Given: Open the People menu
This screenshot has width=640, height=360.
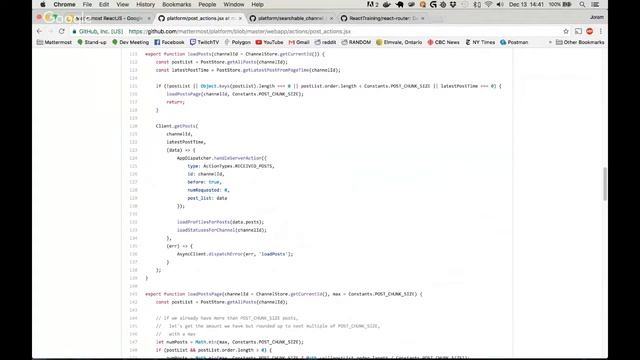Looking at the screenshot, I should tap(207, 4).
